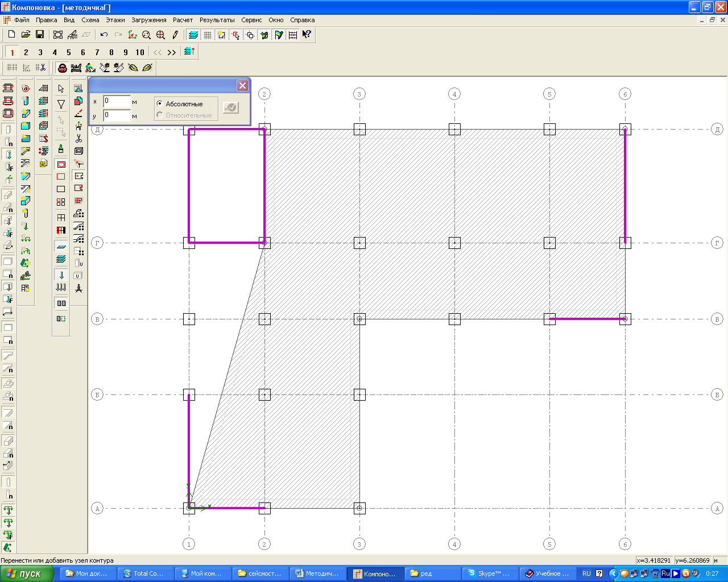Open the Этажи menu
728x582 pixels.
point(115,20)
